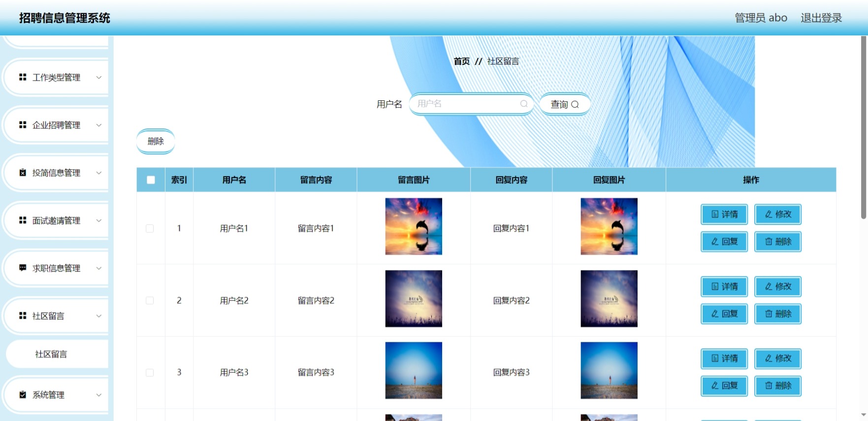Click 回复 for 用户名1 row
868x421 pixels.
(x=724, y=241)
